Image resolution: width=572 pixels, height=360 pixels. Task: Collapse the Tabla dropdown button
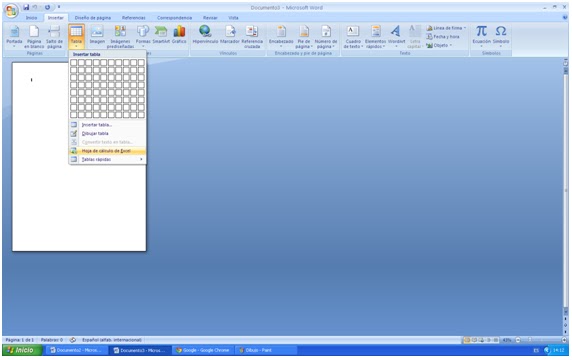click(x=76, y=36)
